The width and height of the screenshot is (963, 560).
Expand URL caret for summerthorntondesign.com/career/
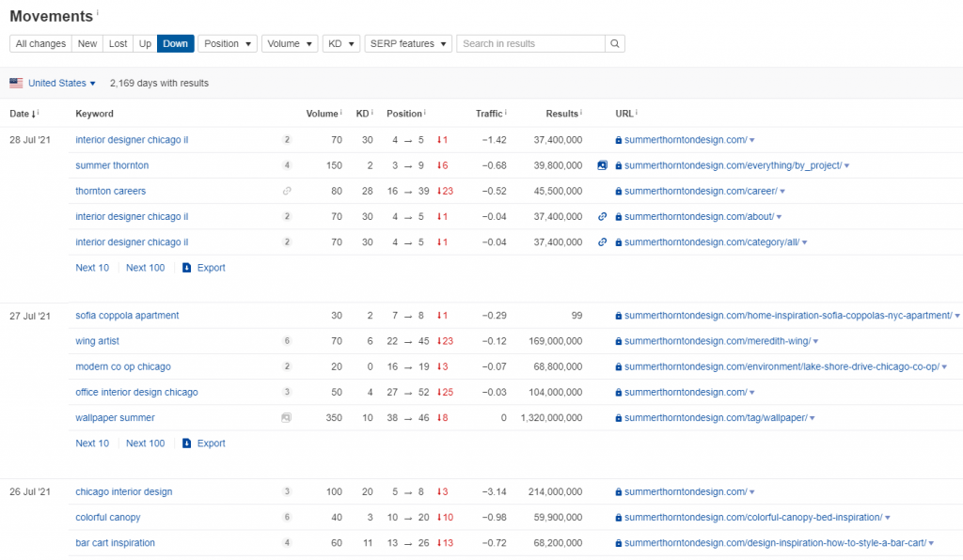(x=782, y=192)
